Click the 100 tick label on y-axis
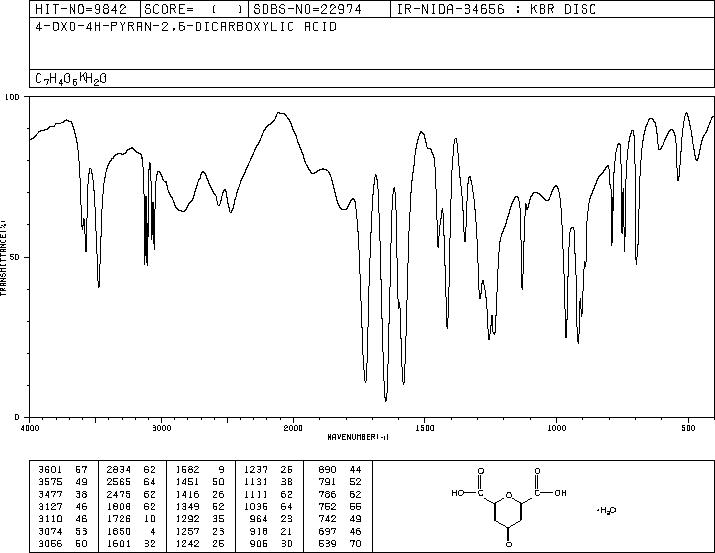The image size is (715, 553). [x=12, y=97]
